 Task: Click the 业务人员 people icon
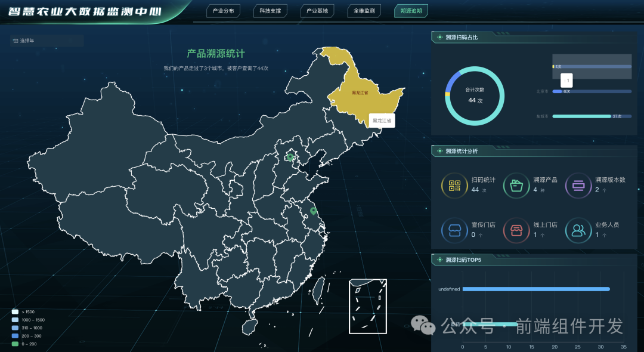coord(578,230)
